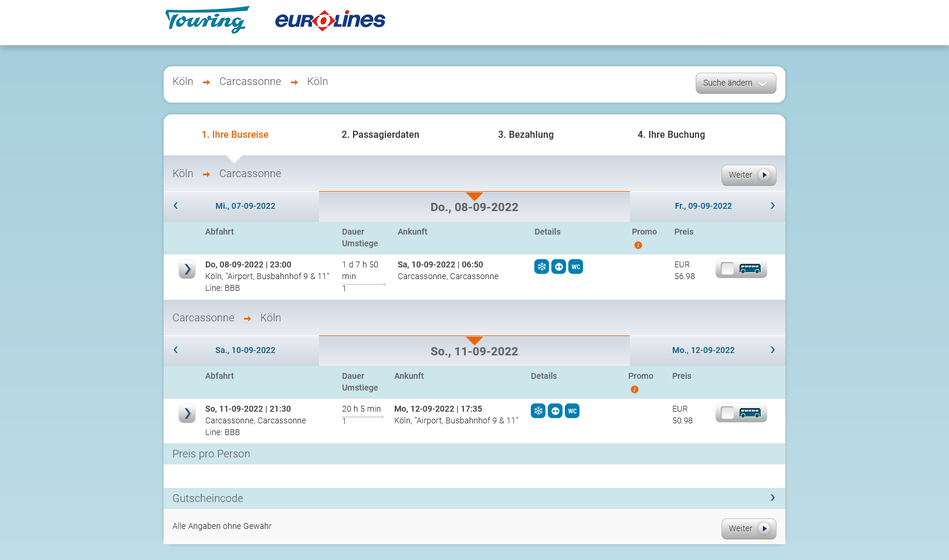Go to the 3. Bezahlung step
The image size is (949, 560).
coord(526,135)
